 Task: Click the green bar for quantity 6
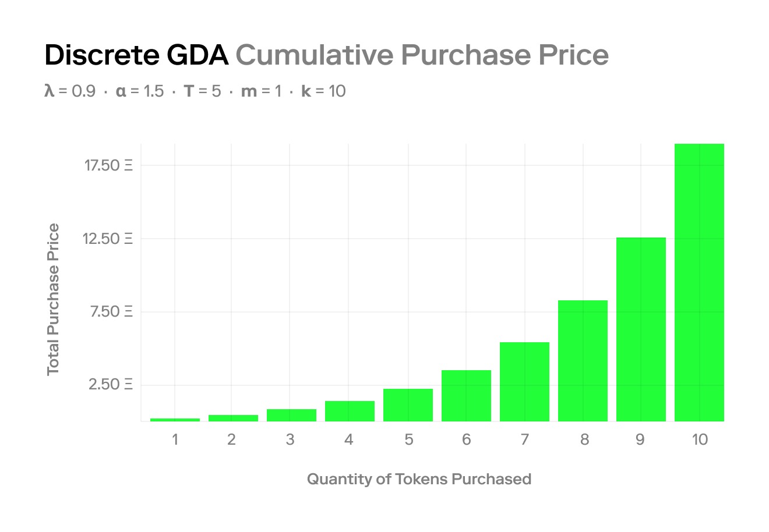pyautogui.click(x=466, y=396)
